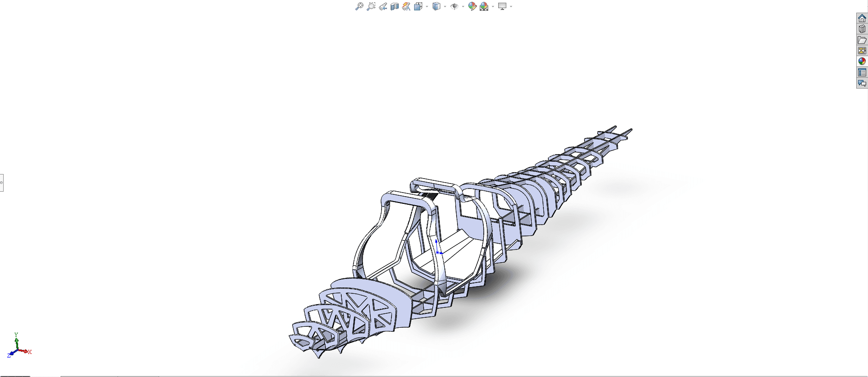Click the Edit Appearance color ball

pyautogui.click(x=472, y=6)
